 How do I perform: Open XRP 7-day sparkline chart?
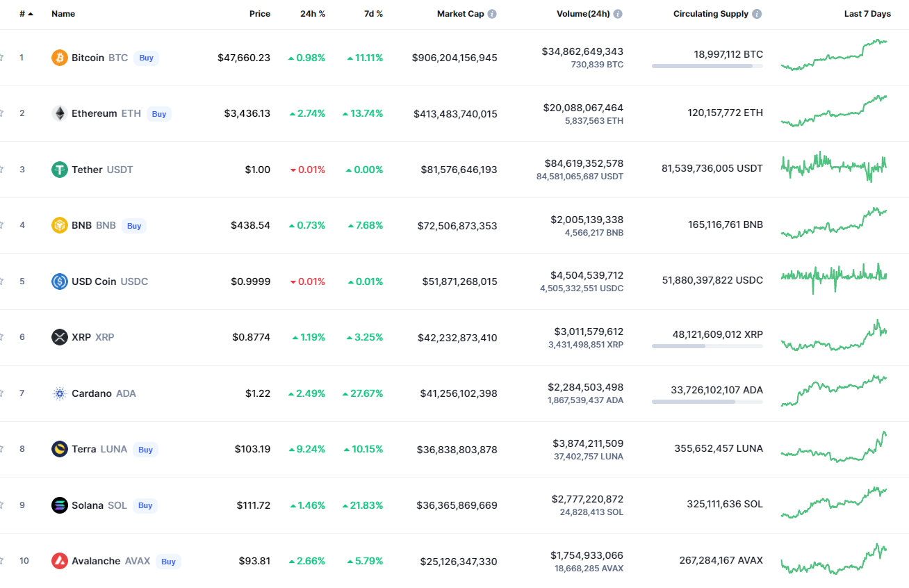(834, 335)
